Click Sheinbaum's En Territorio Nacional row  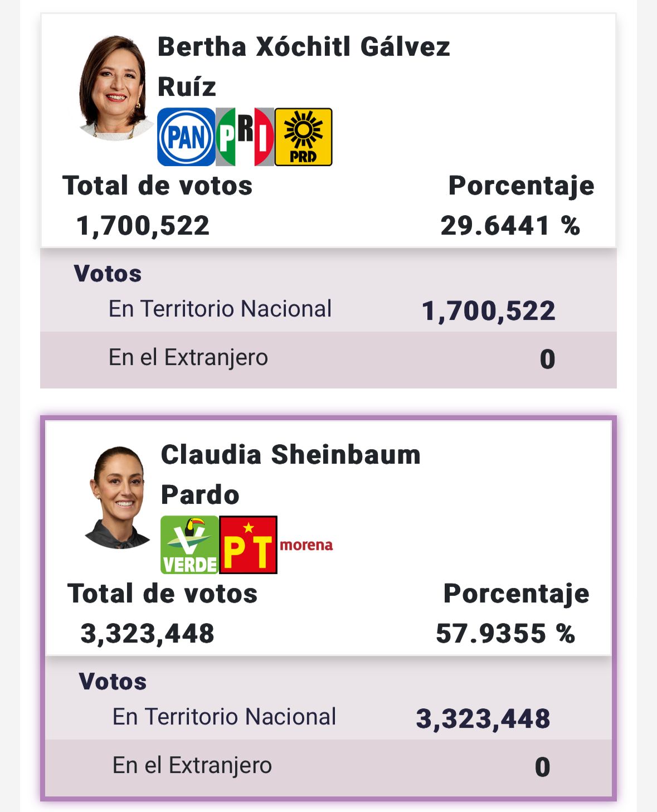click(328, 717)
